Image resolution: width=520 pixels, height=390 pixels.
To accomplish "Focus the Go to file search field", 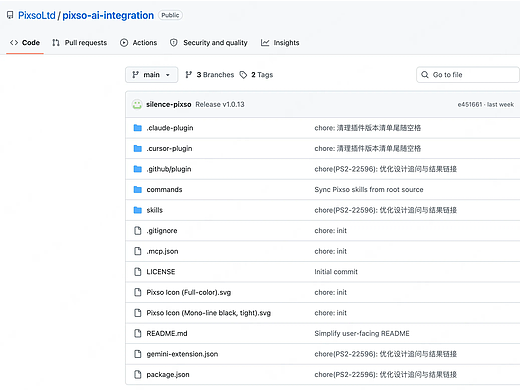I will point(468,75).
